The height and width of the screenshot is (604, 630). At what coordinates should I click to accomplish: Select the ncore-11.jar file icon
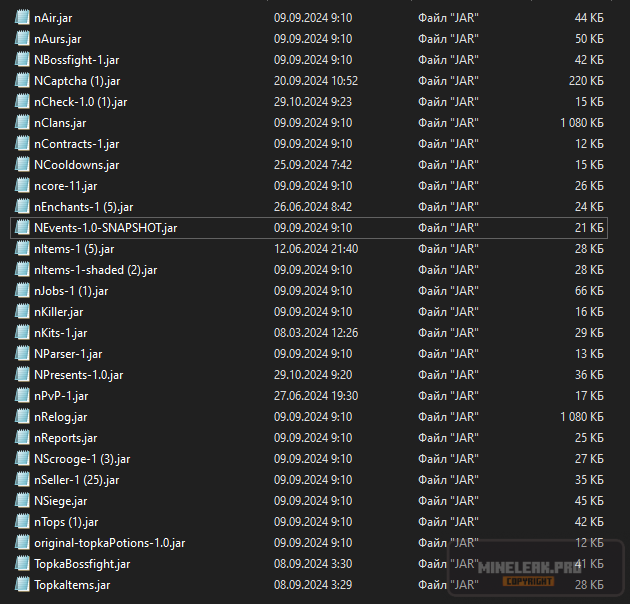click(22, 185)
